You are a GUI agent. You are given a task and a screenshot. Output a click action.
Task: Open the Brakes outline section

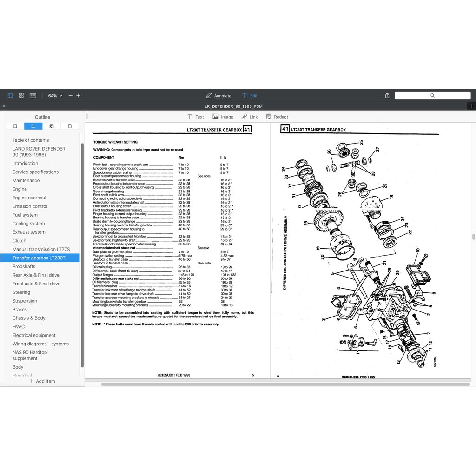click(x=20, y=310)
